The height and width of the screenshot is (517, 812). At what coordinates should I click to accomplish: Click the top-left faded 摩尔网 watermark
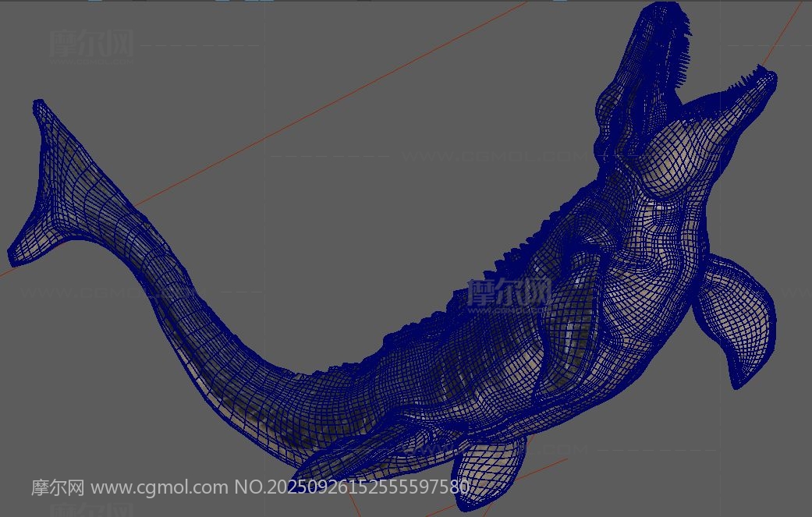pyautogui.click(x=92, y=44)
